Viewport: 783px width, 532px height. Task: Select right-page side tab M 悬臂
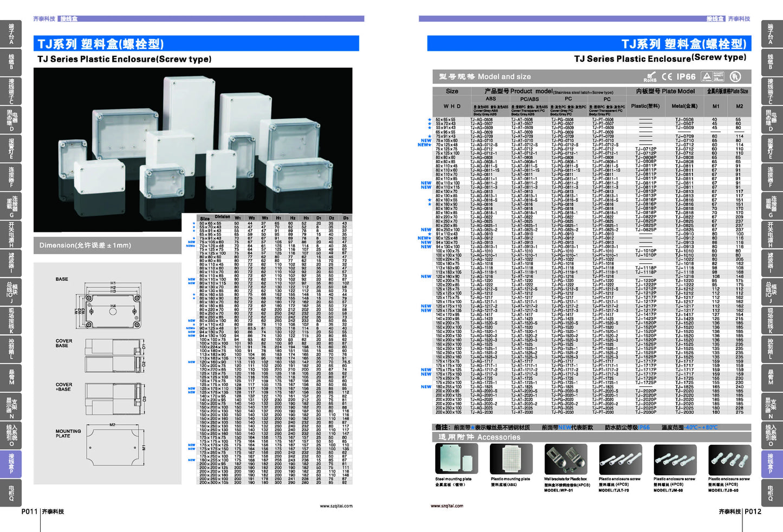click(772, 378)
